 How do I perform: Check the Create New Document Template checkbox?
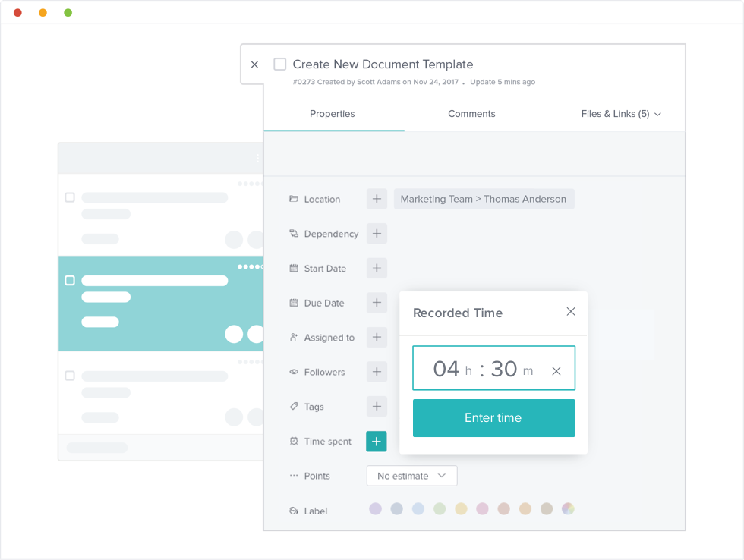[279, 64]
